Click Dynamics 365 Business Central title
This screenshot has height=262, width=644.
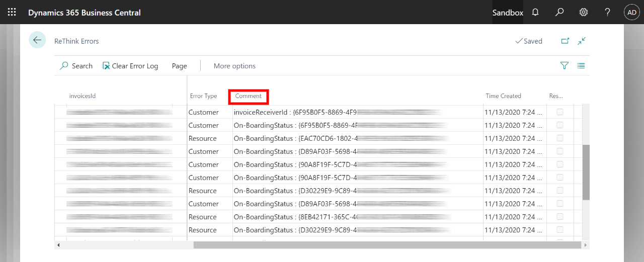click(85, 13)
